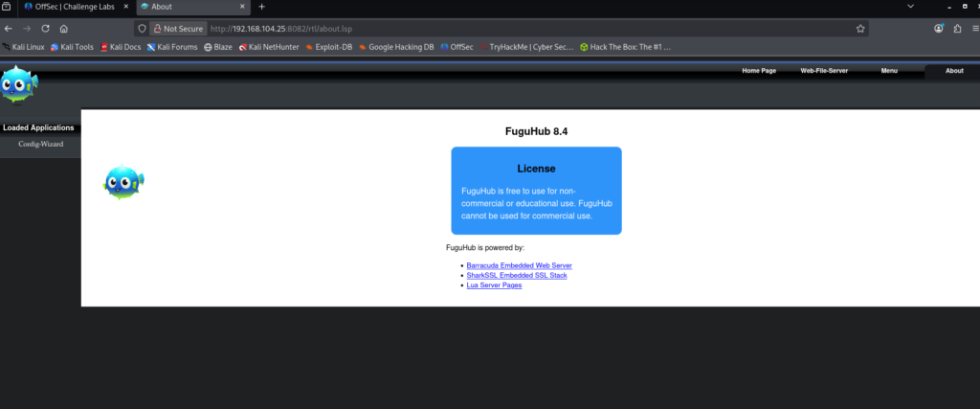
Task: Open the new tab plus button
Action: coord(261,7)
